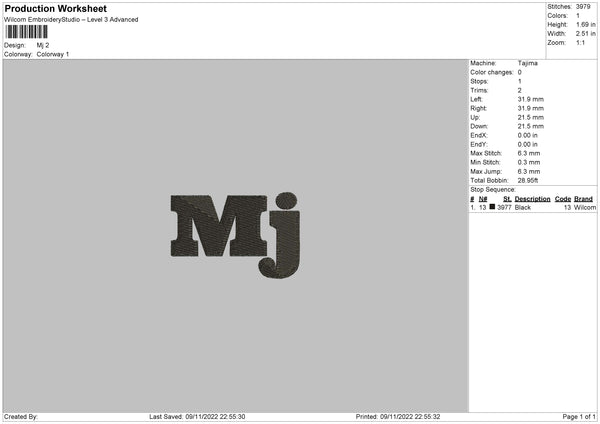600x424 pixels.
Task: Click the 'Stops:' label
Action: pos(479,81)
